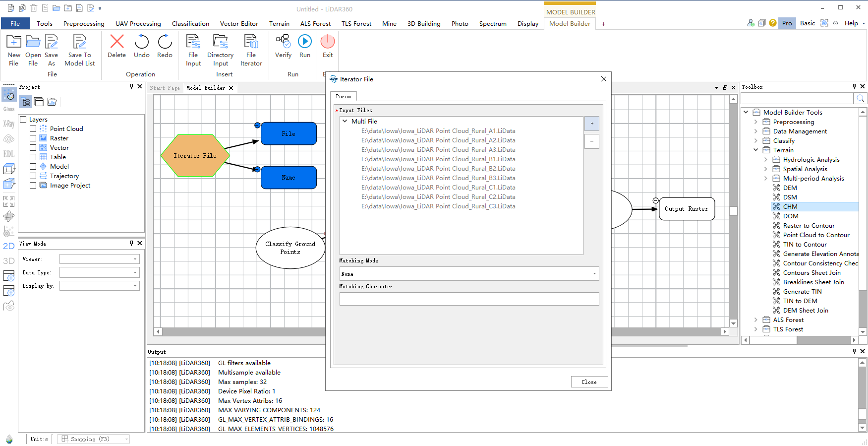Select Raster to Contour tool

tap(809, 226)
